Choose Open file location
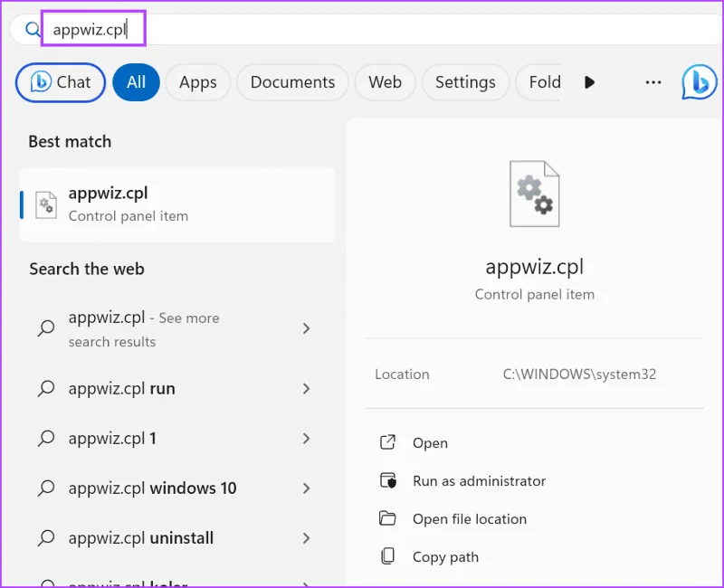 tap(470, 519)
